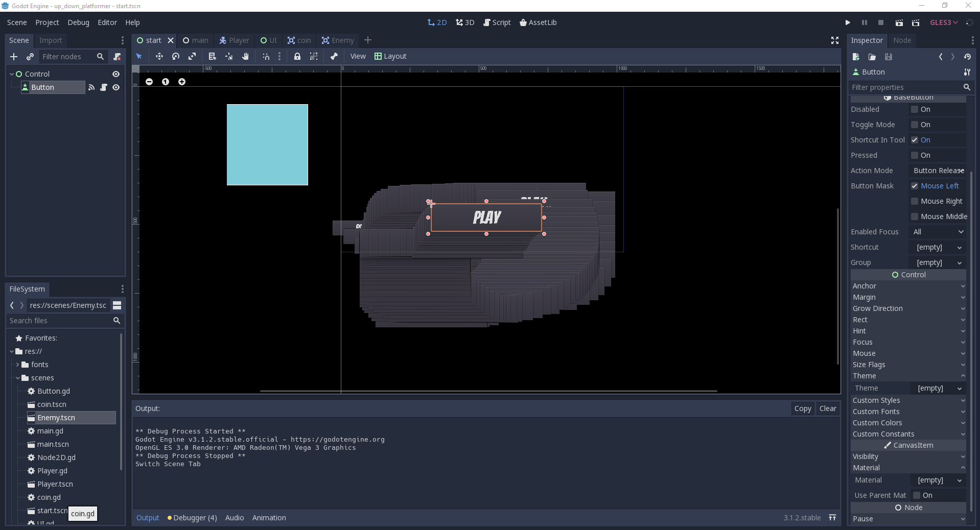Activate the Pan canvas tool
Viewport: 980px width, 530px height.
click(245, 56)
